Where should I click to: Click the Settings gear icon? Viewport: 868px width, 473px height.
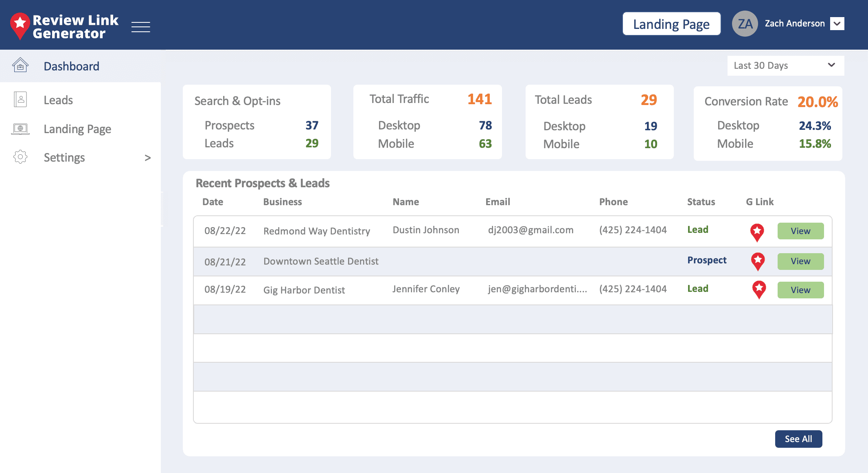[x=20, y=157]
